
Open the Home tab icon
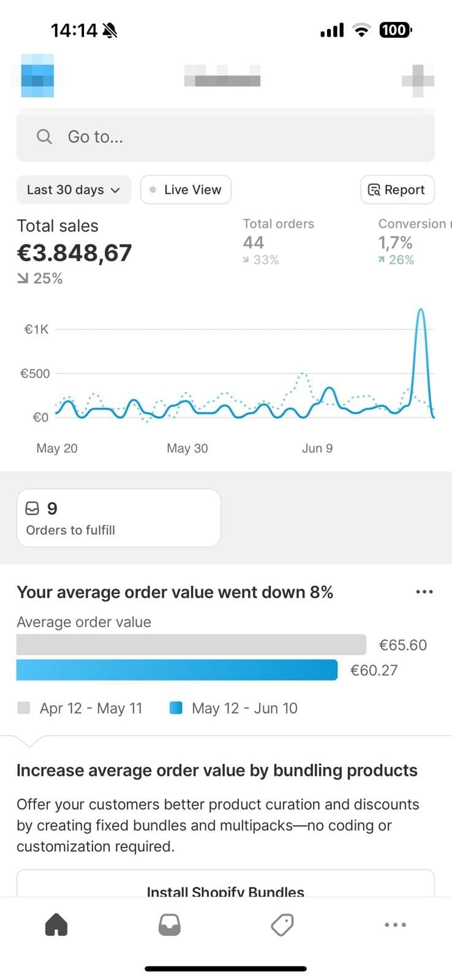tap(56, 924)
